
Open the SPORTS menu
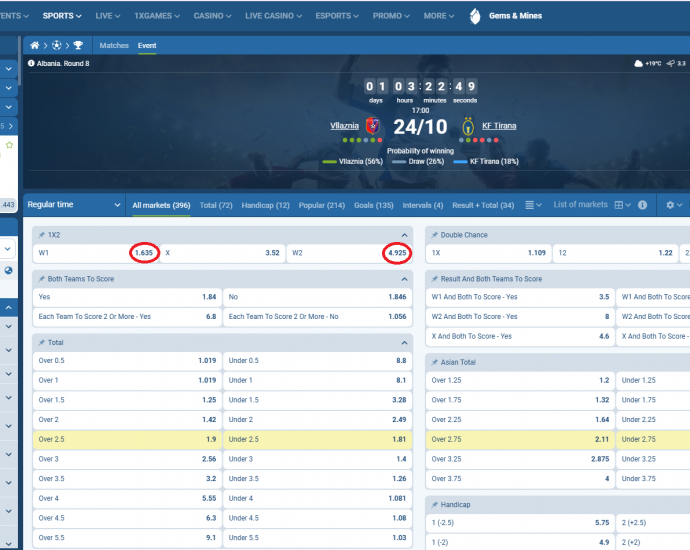click(x=62, y=16)
